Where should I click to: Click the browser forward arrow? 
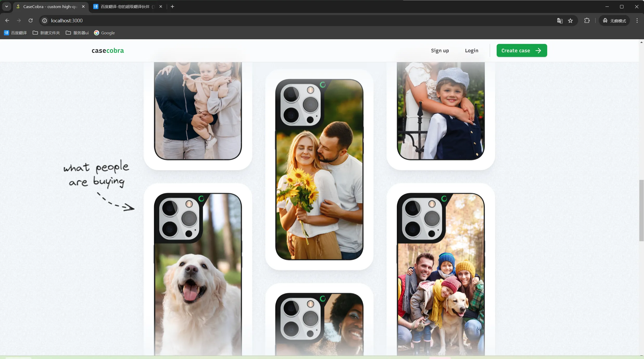tap(19, 21)
